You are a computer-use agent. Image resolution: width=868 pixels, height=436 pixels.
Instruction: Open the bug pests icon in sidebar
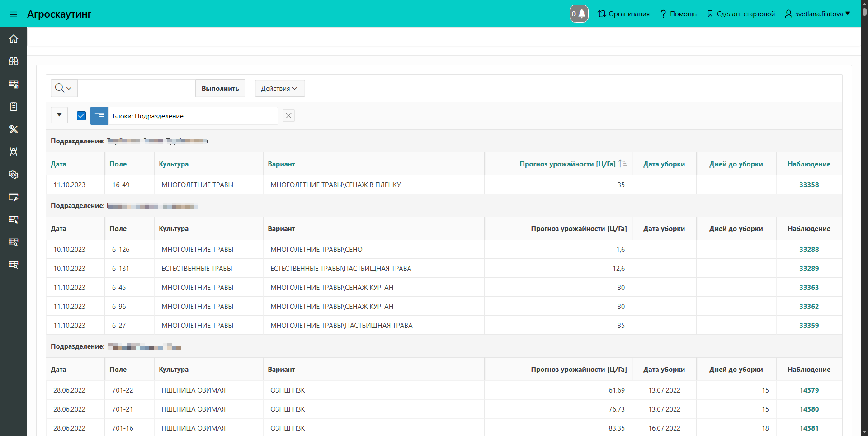coord(14,152)
